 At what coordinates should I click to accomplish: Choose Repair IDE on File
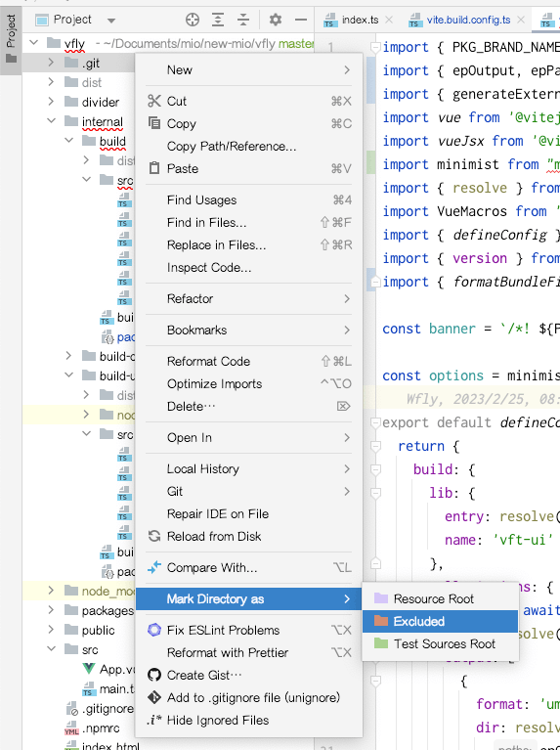pos(248,513)
